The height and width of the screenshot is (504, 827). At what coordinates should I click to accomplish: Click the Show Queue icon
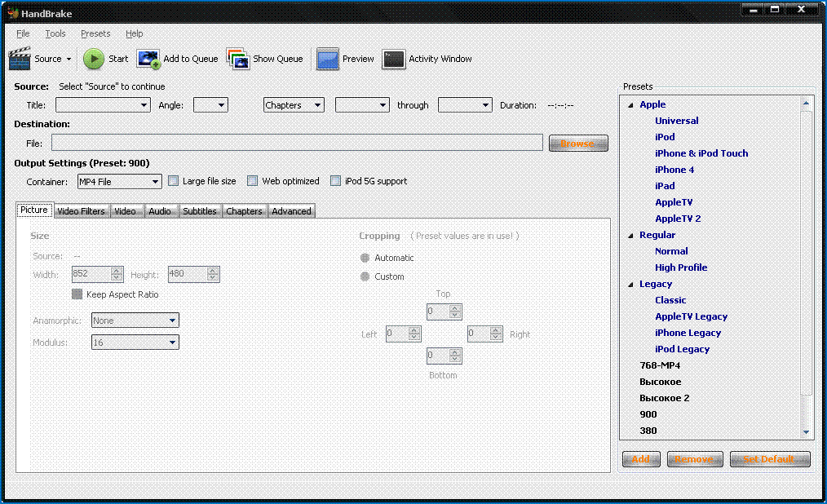coord(238,59)
